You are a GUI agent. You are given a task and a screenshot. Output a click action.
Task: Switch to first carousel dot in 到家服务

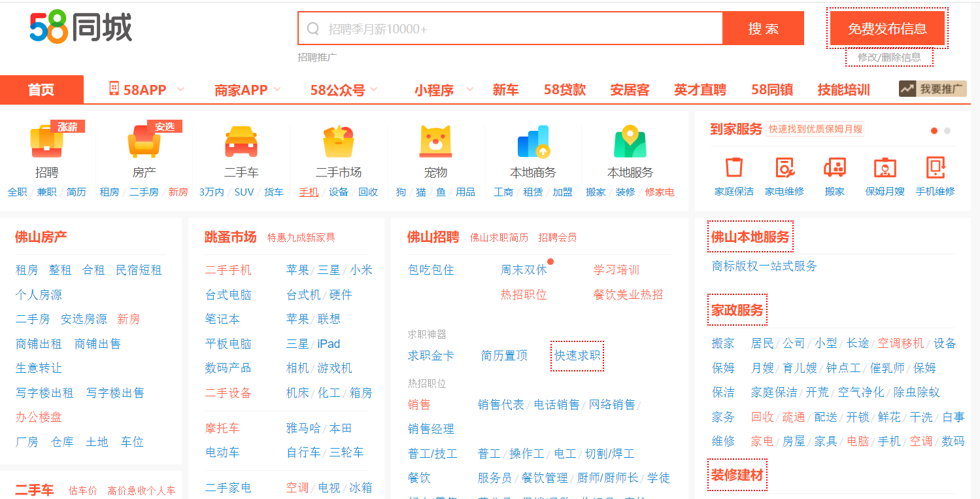coord(934,131)
